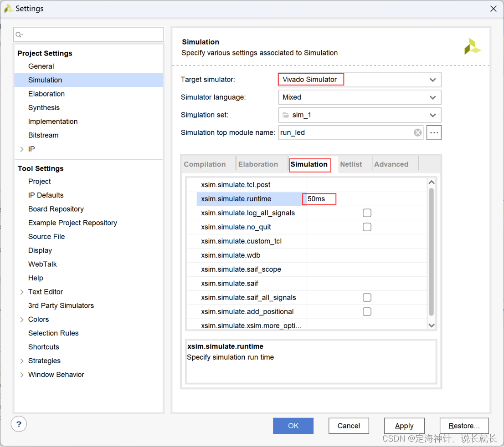Click the OK button

coord(293,426)
